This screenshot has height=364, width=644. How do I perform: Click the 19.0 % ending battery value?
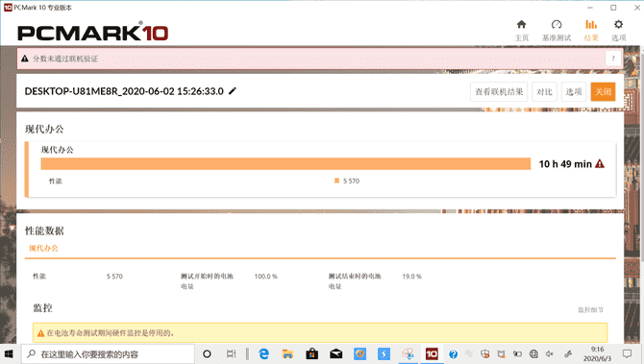[x=412, y=277]
